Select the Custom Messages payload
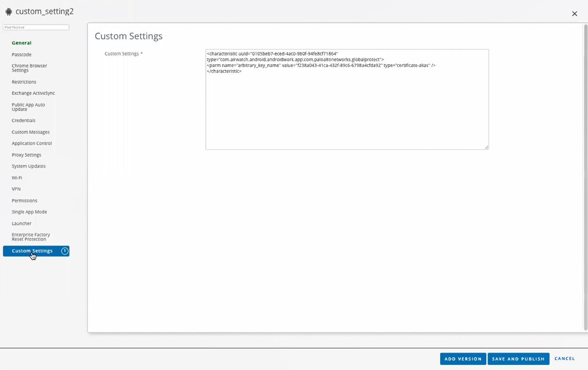The width and height of the screenshot is (588, 370). pyautogui.click(x=31, y=132)
